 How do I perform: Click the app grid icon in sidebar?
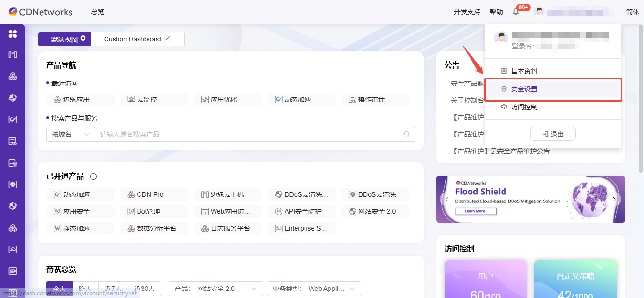pos(13,33)
